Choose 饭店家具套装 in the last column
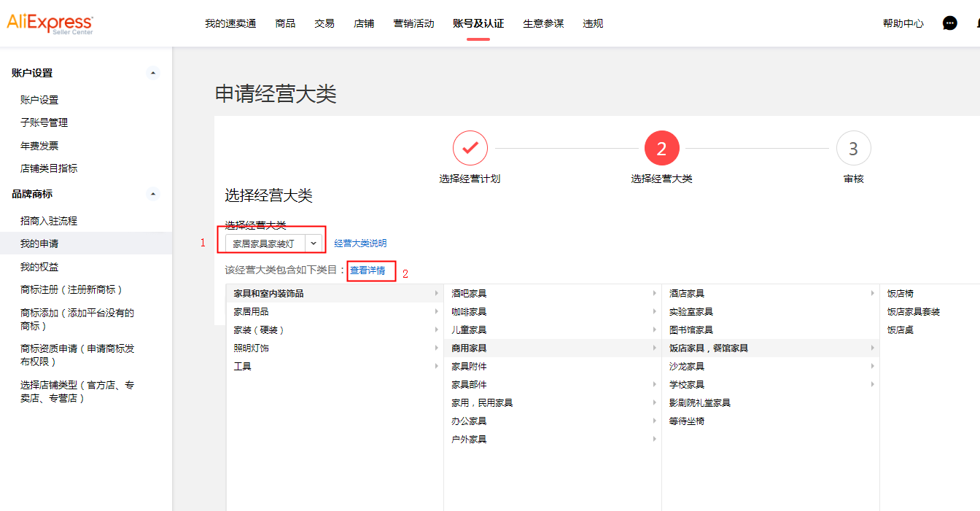Viewport: 980px width, 511px height. 913,311
